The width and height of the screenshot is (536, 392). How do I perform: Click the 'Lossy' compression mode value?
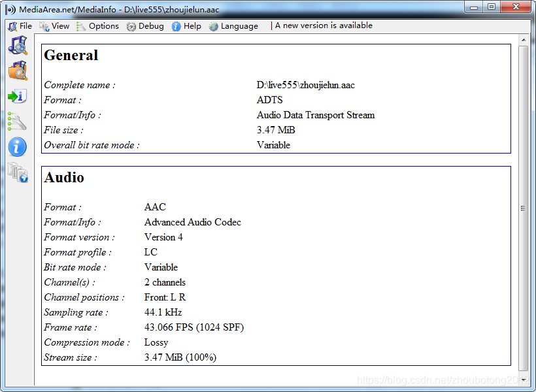[x=156, y=342]
